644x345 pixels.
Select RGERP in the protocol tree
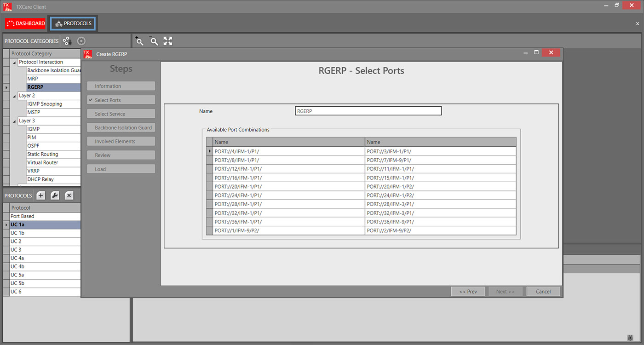[54, 87]
